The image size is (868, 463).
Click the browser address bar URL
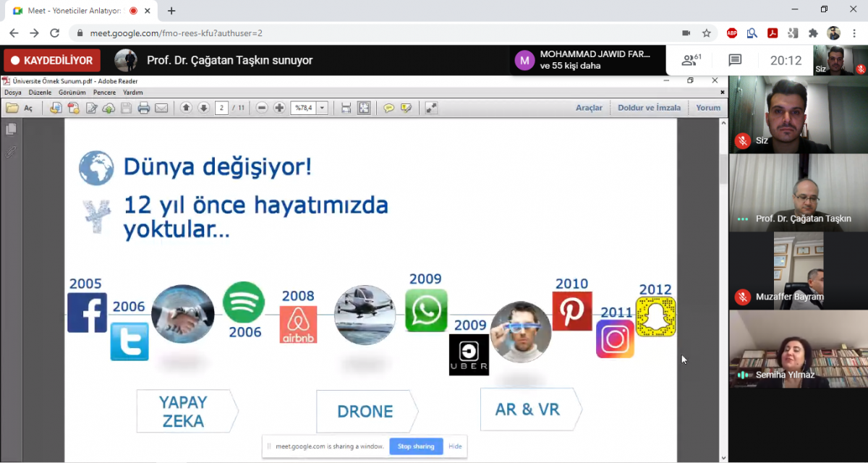[x=176, y=33]
